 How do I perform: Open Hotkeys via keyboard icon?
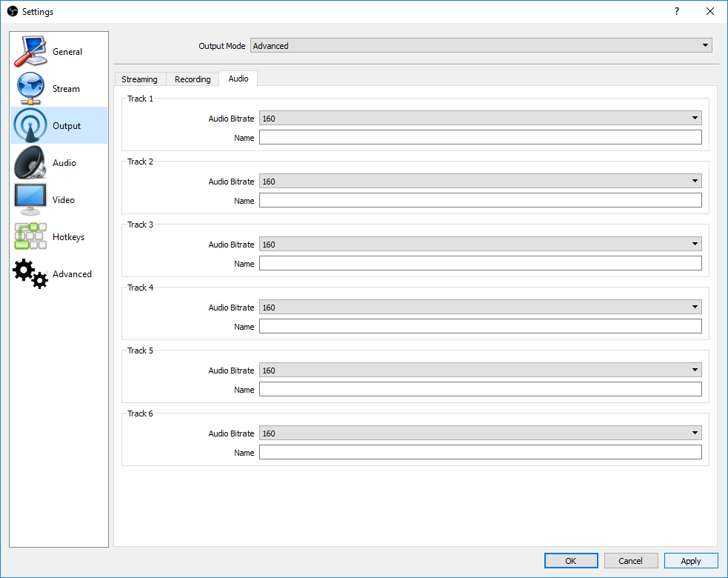[30, 237]
